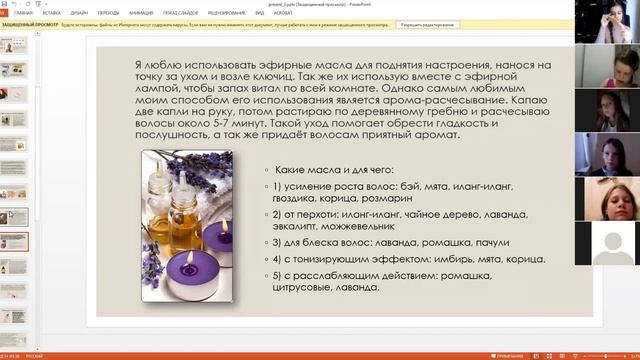Click the ЗАЩИЩЕННЫЙ ПРОСМОТР label in yellow bar
This screenshot has height=360, width=640.
tap(29, 25)
